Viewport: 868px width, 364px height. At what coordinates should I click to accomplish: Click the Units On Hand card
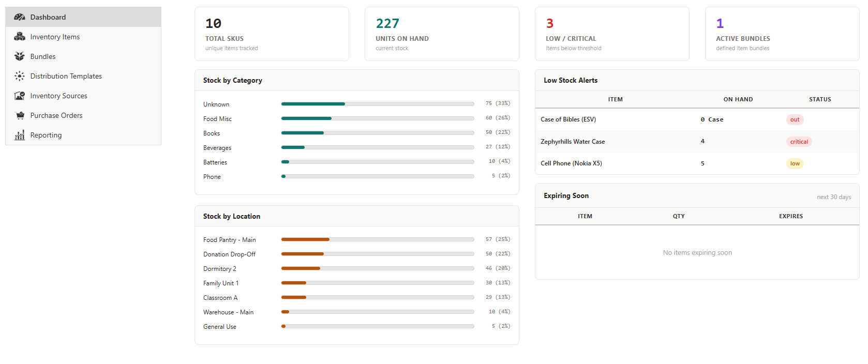click(x=442, y=34)
